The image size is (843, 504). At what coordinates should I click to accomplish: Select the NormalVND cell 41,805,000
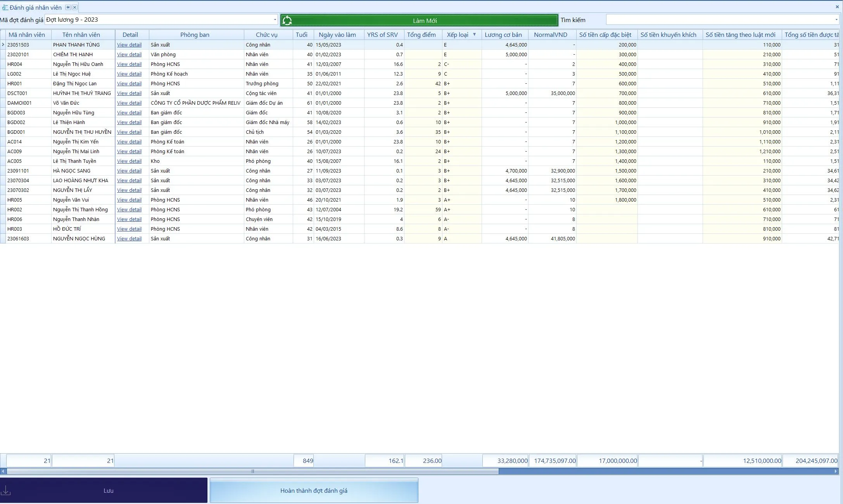click(x=552, y=239)
